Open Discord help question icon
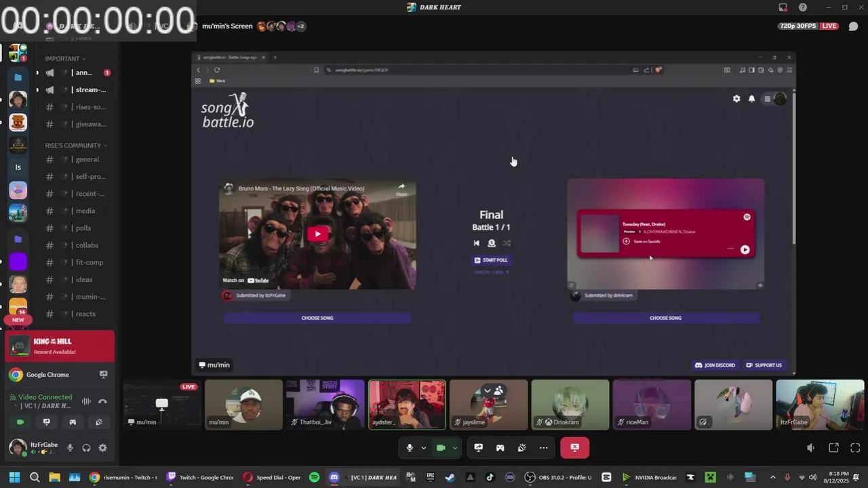 point(803,7)
